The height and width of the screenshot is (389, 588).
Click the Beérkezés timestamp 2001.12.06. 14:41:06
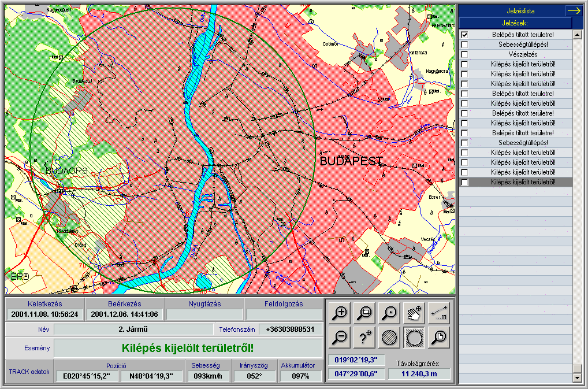[x=125, y=314]
